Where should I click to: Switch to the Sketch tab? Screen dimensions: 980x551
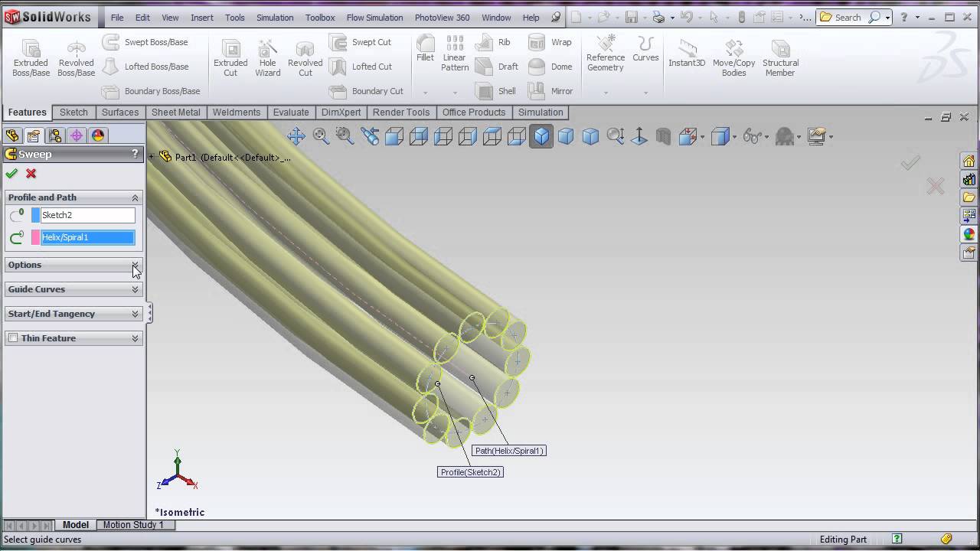pyautogui.click(x=74, y=112)
